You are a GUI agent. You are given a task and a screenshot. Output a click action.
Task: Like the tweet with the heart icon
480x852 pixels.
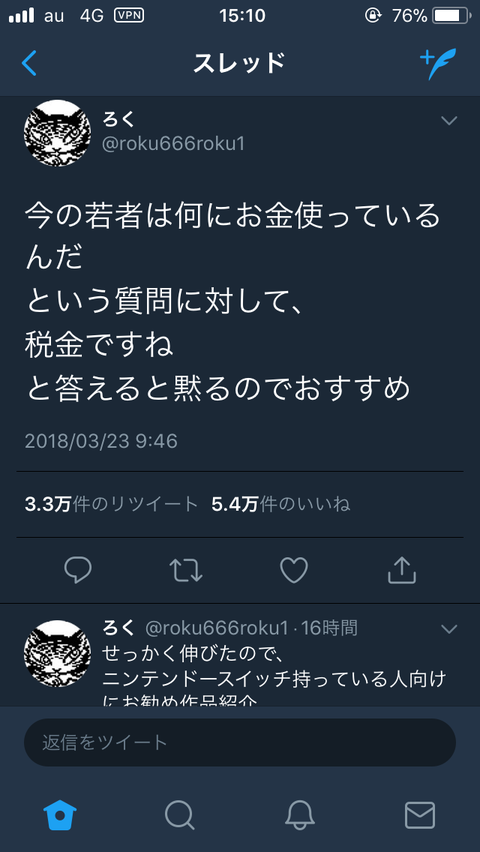294,571
